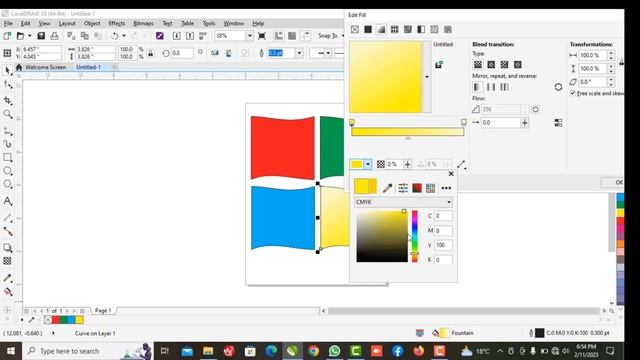This screenshot has width=640, height=360.
Task: Click the Save icon in toolbar
Action: (41, 36)
